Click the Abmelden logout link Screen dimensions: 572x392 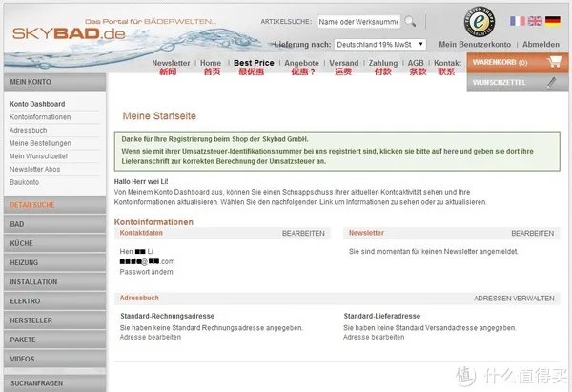(541, 44)
